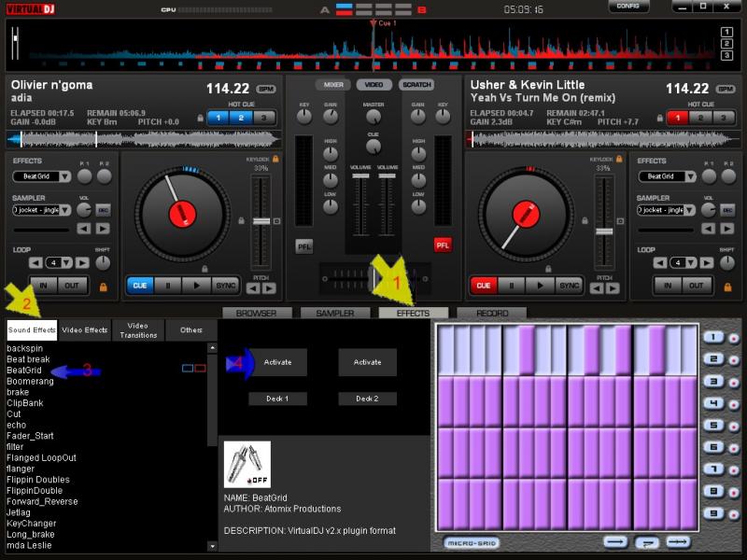Click Activate above Deck 2
Screen dimensions: 747x560
(367, 362)
